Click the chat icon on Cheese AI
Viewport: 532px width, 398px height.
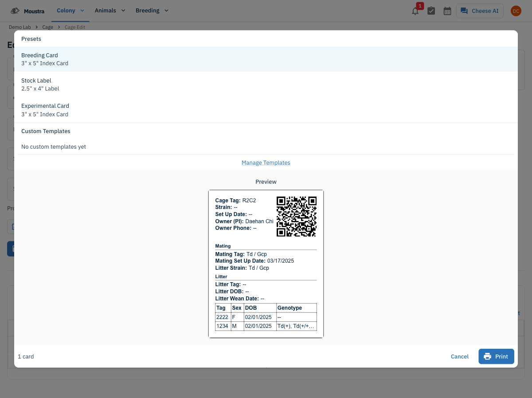[464, 11]
